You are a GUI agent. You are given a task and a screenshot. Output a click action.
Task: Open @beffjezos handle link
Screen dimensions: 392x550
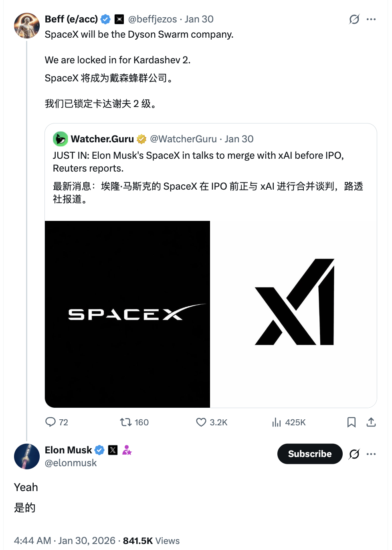coord(152,19)
